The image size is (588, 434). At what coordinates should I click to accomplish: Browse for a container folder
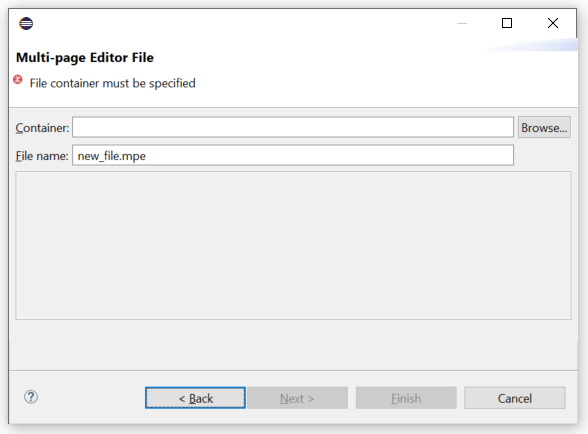544,128
